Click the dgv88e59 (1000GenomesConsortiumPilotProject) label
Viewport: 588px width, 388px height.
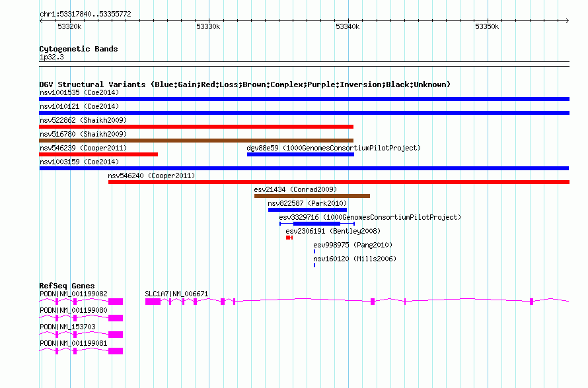pyautogui.click(x=334, y=148)
